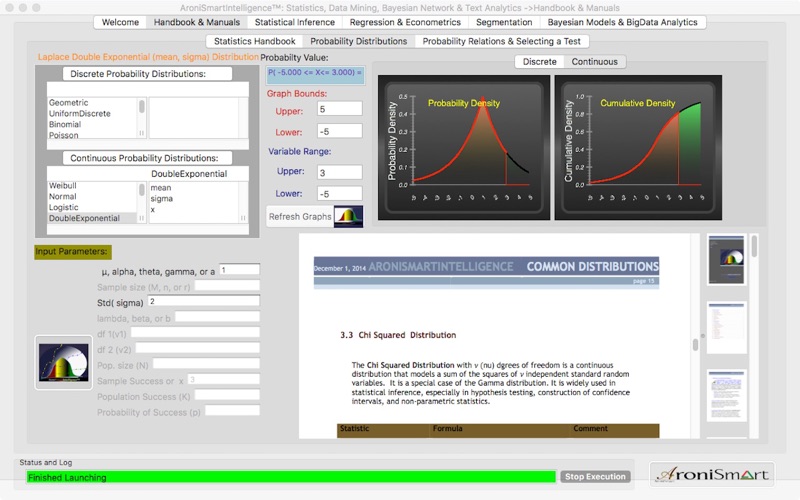800x500 pixels.
Task: Open the Welcome tab
Action: pyautogui.click(x=120, y=22)
